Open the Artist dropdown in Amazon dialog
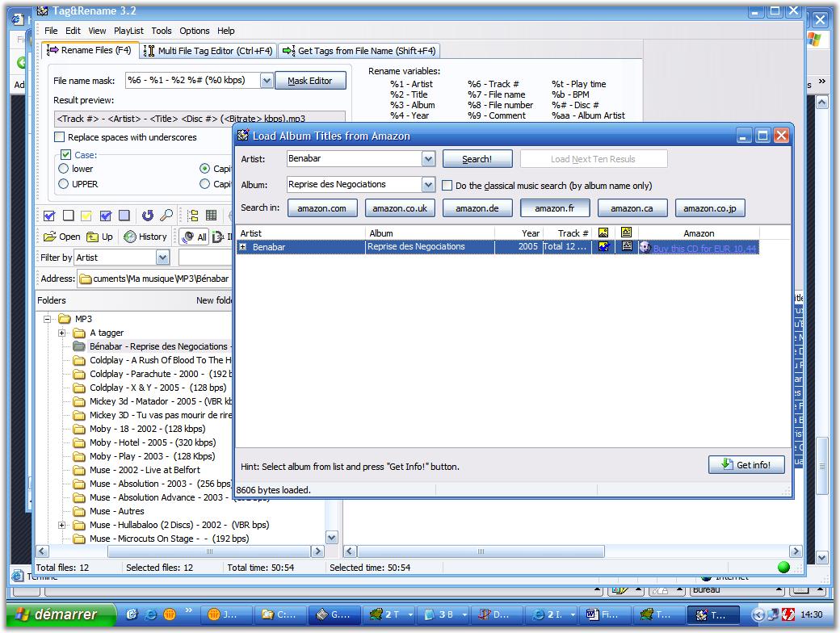The width and height of the screenshot is (840, 633). [x=427, y=158]
